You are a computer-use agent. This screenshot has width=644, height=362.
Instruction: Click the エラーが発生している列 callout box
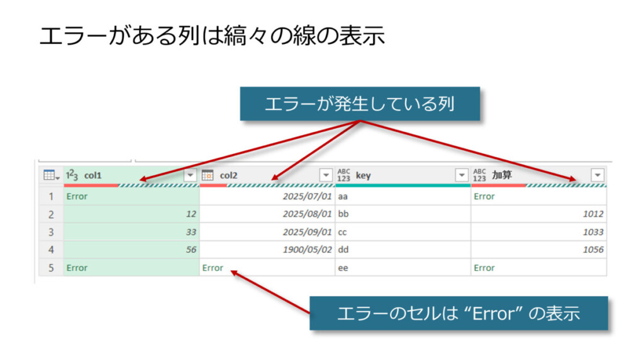point(360,104)
